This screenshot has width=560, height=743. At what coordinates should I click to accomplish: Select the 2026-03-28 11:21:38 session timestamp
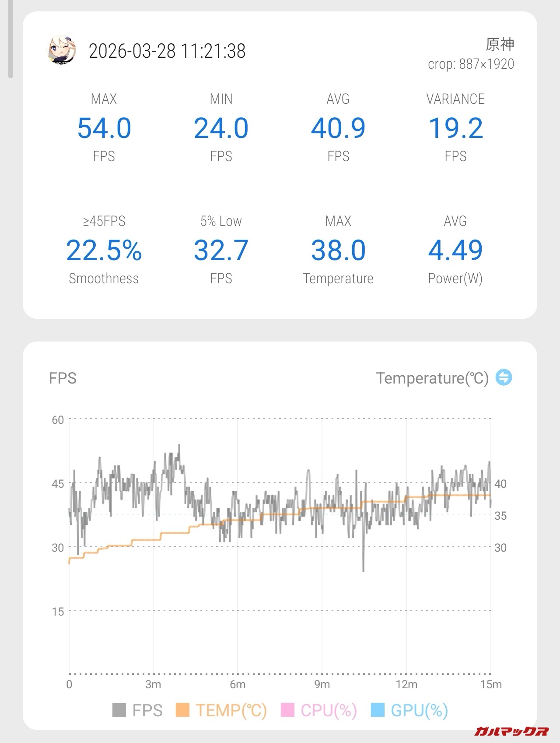click(167, 51)
